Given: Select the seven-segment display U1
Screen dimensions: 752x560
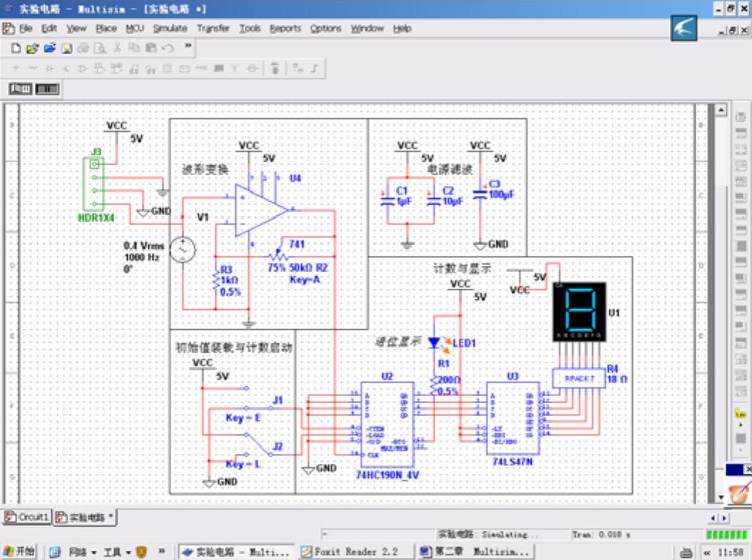Looking at the screenshot, I should (580, 311).
